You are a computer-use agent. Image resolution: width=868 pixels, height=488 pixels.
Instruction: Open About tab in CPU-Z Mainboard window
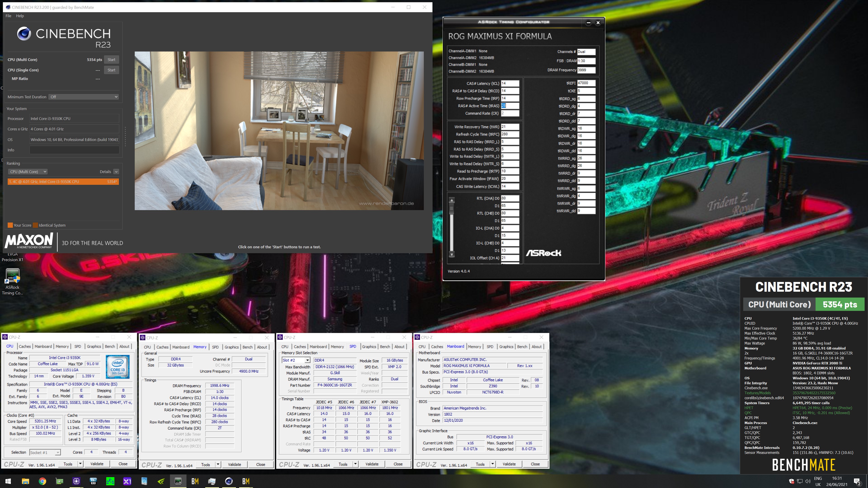[536, 347]
